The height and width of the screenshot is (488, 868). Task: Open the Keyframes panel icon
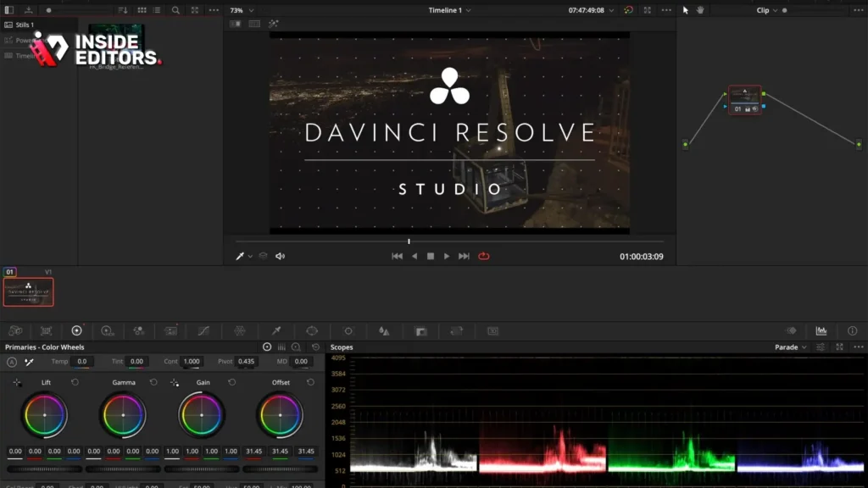tap(792, 331)
